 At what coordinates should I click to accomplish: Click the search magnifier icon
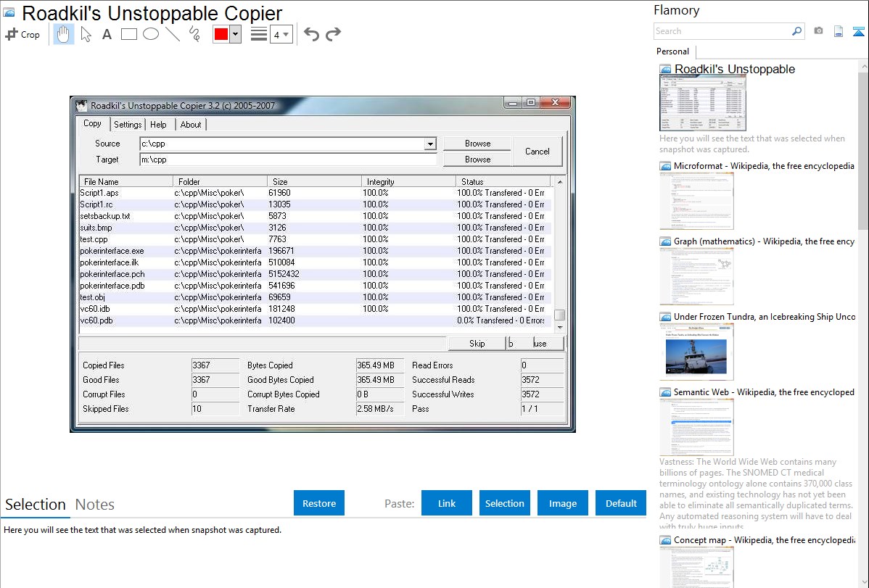point(796,31)
